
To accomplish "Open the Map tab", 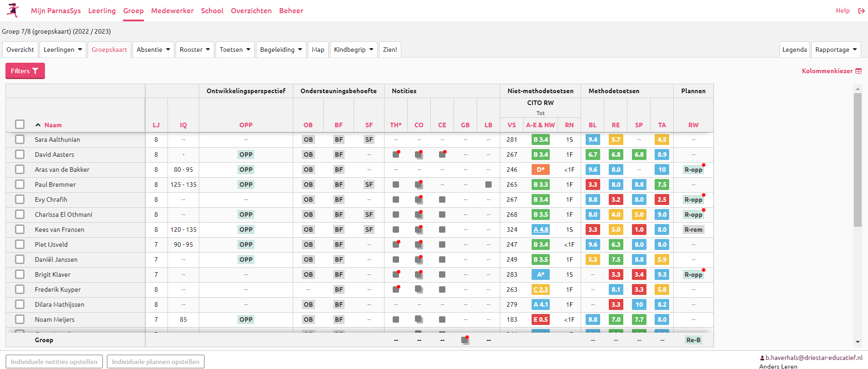I will point(318,50).
